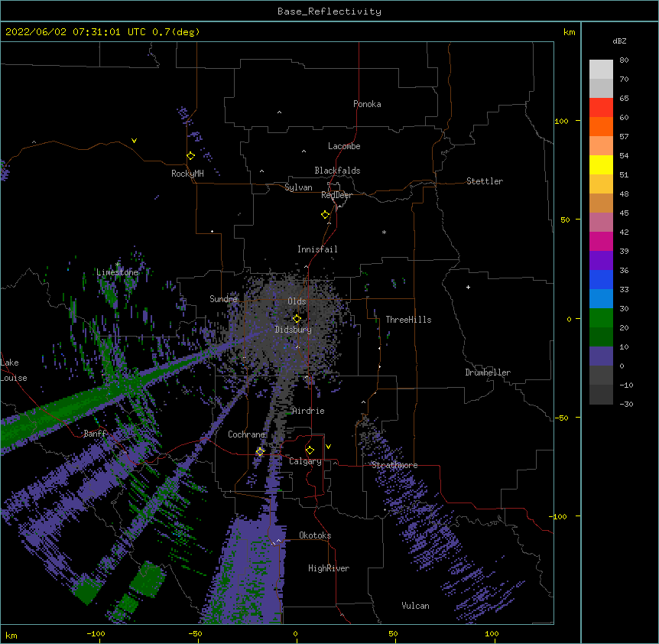Click the dBZ legend heading

click(619, 41)
